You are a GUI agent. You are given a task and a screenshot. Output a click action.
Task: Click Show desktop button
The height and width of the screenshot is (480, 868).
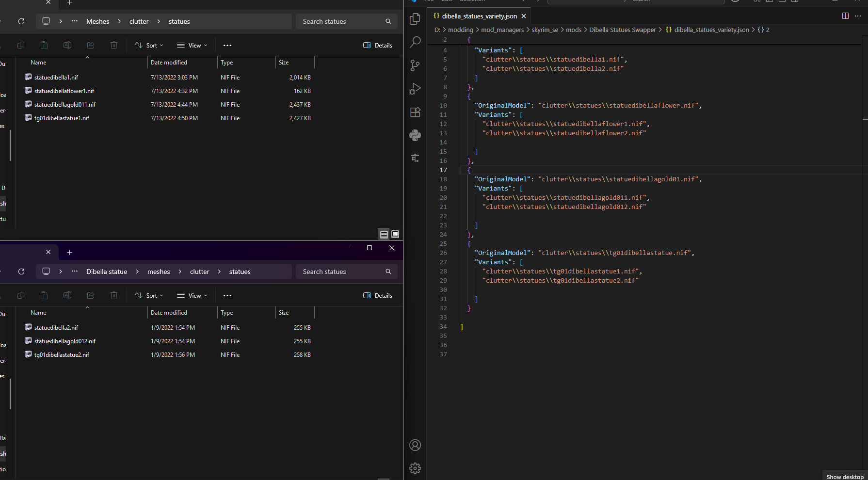coord(845,477)
